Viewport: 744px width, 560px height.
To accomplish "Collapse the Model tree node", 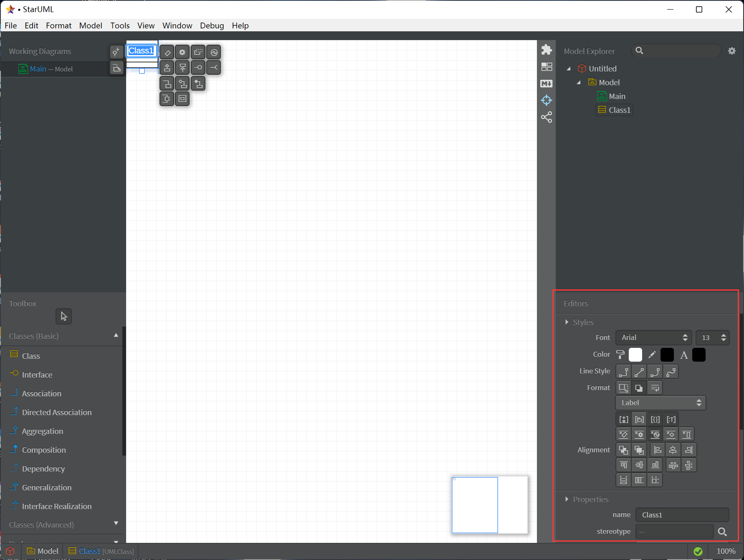I will [579, 83].
